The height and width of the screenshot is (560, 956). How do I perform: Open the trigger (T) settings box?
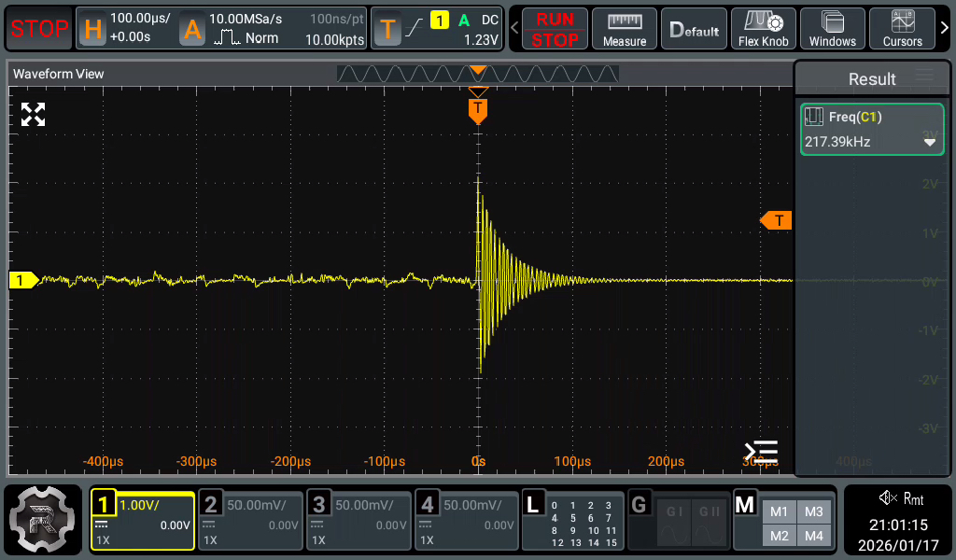[x=438, y=29]
